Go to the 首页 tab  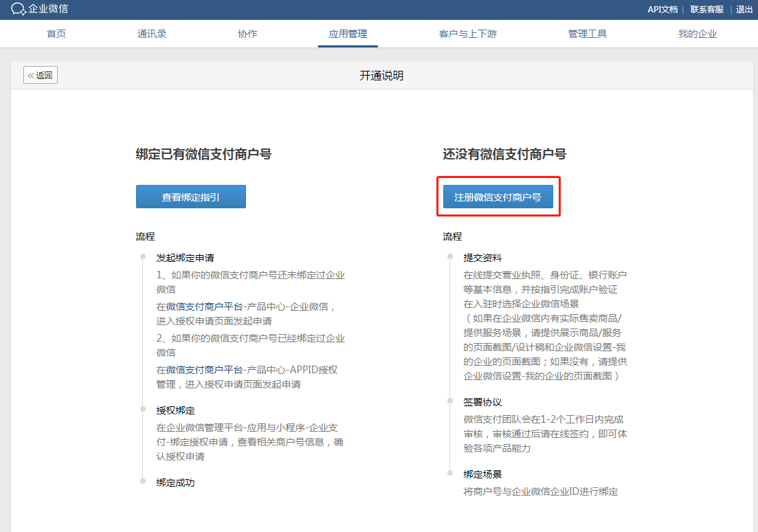point(56,34)
